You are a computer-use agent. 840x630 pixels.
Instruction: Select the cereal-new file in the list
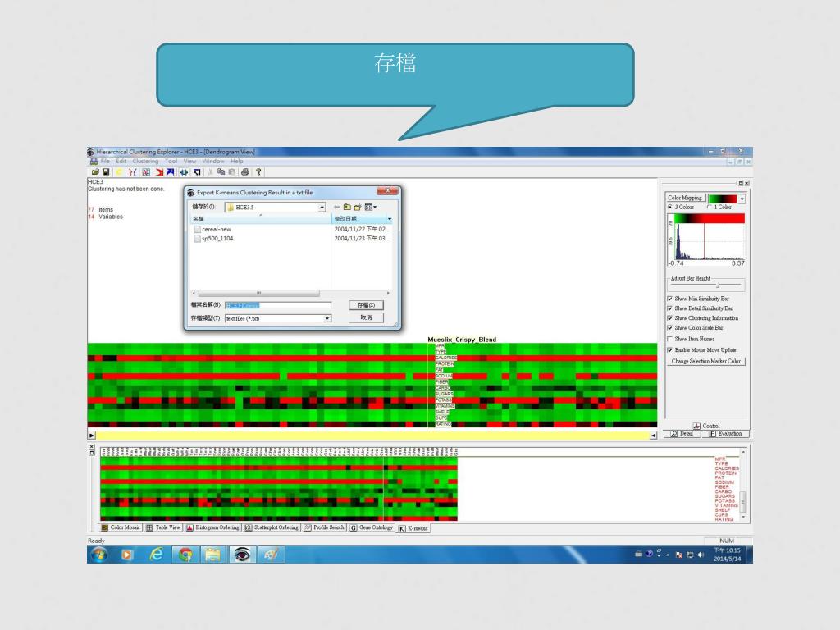[x=212, y=230]
